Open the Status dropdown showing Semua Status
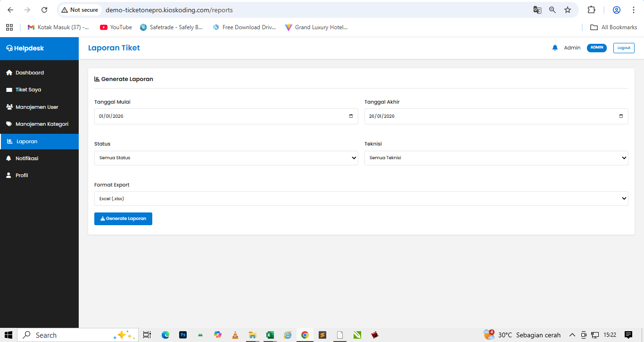Image resolution: width=644 pixels, height=342 pixels. (226, 158)
